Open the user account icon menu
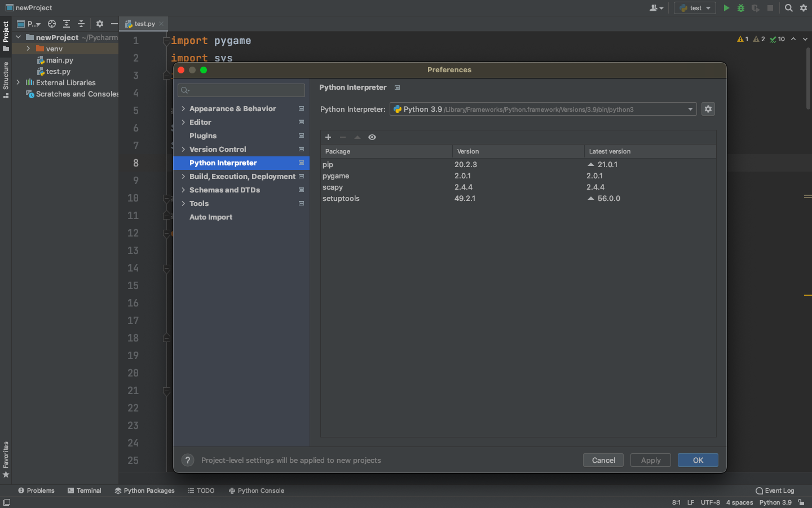The width and height of the screenshot is (812, 508). [x=656, y=8]
